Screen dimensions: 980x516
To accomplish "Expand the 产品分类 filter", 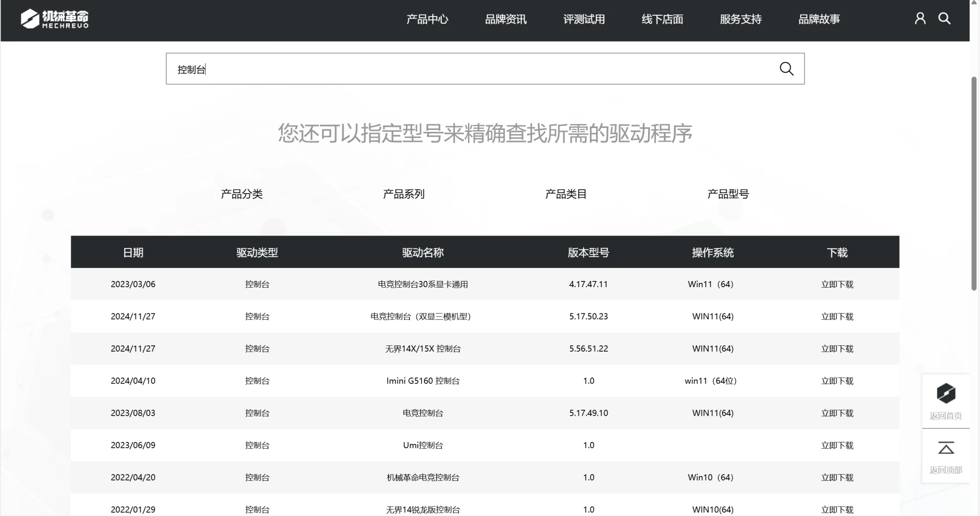I will pyautogui.click(x=242, y=194).
